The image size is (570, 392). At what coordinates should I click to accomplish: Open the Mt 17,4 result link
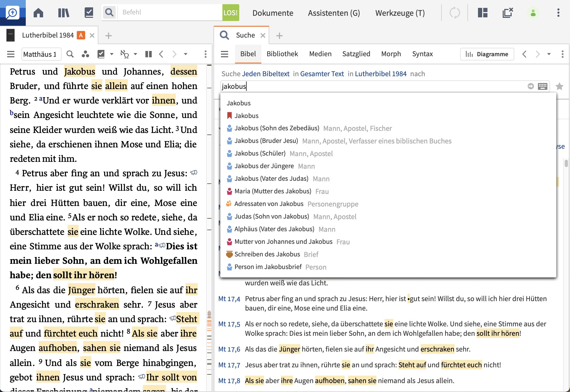point(229,299)
